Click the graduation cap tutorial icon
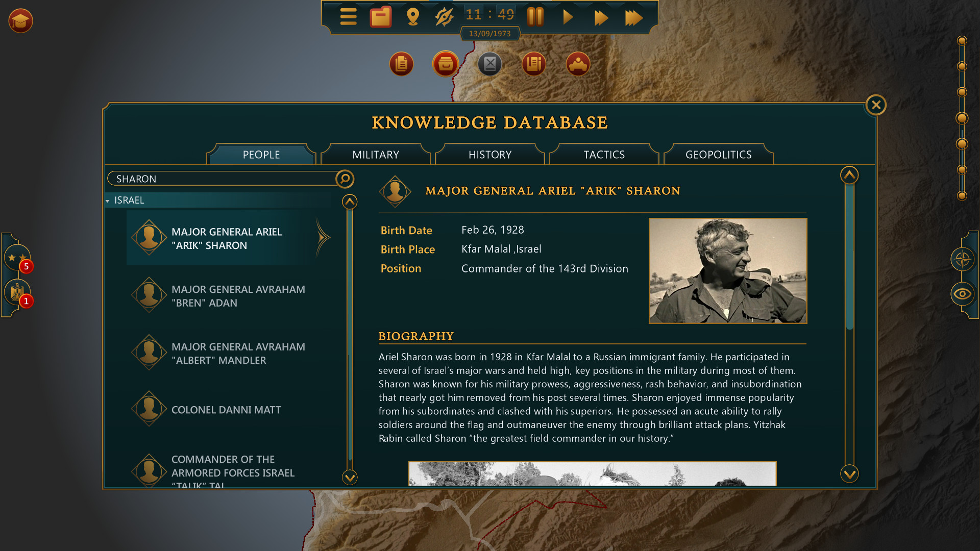Viewport: 980px width, 551px height. pos(20,21)
